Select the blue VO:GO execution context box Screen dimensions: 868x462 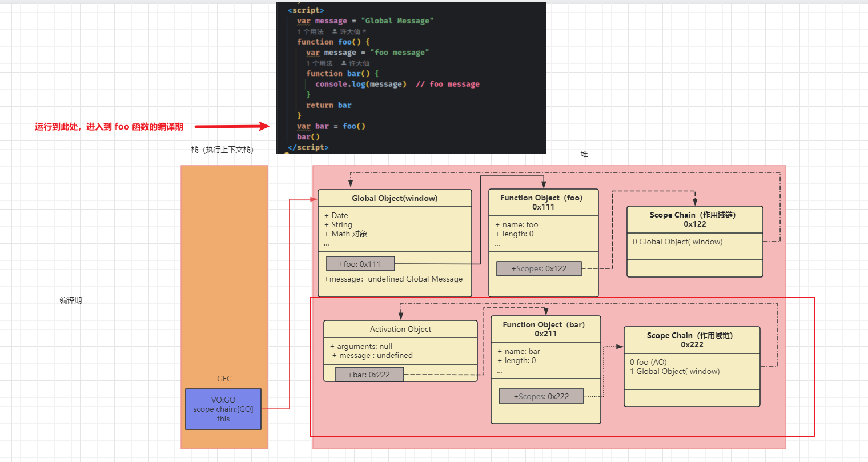(x=223, y=409)
